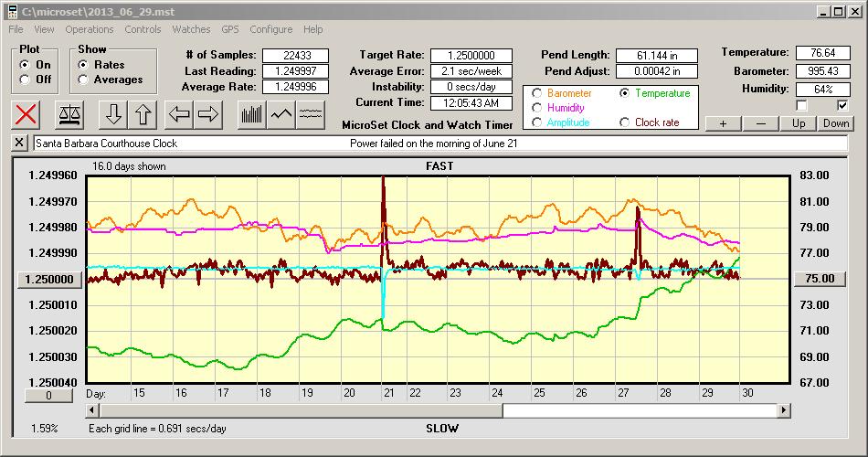Viewport: 868px width, 457px height.
Task: Tick the unchecked box under Humidity
Action: (801, 105)
